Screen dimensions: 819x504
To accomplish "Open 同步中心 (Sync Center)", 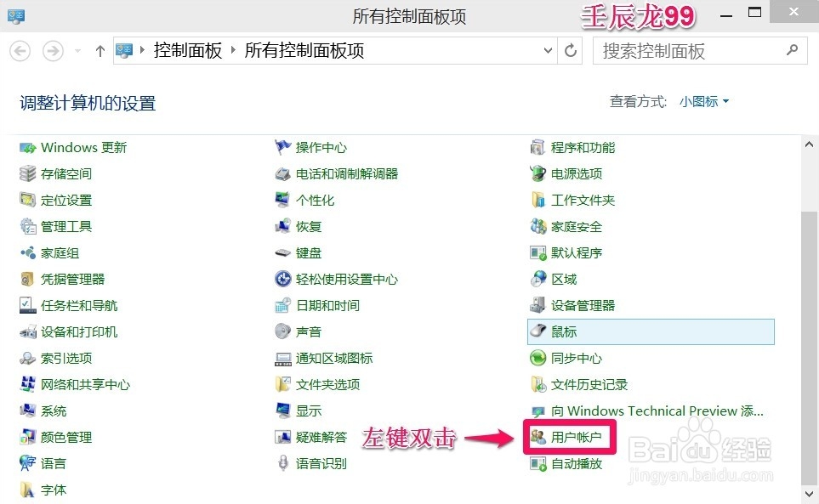I will (575, 358).
